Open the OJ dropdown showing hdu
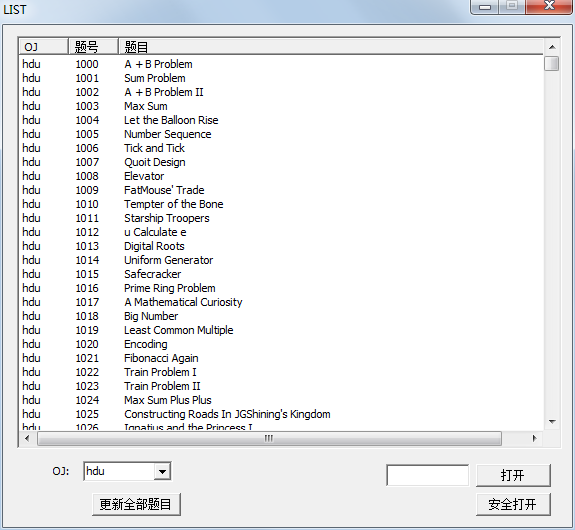This screenshot has width=575, height=530. click(x=162, y=472)
